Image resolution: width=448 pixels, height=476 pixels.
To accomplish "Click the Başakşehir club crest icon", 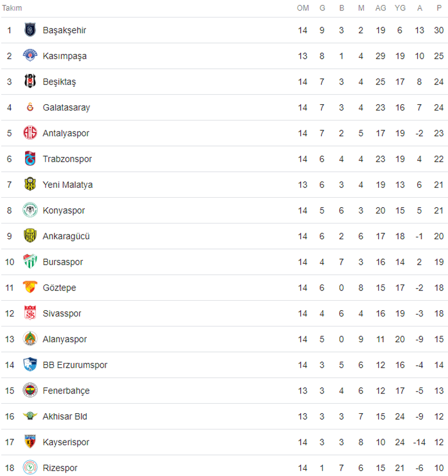I will (29, 30).
